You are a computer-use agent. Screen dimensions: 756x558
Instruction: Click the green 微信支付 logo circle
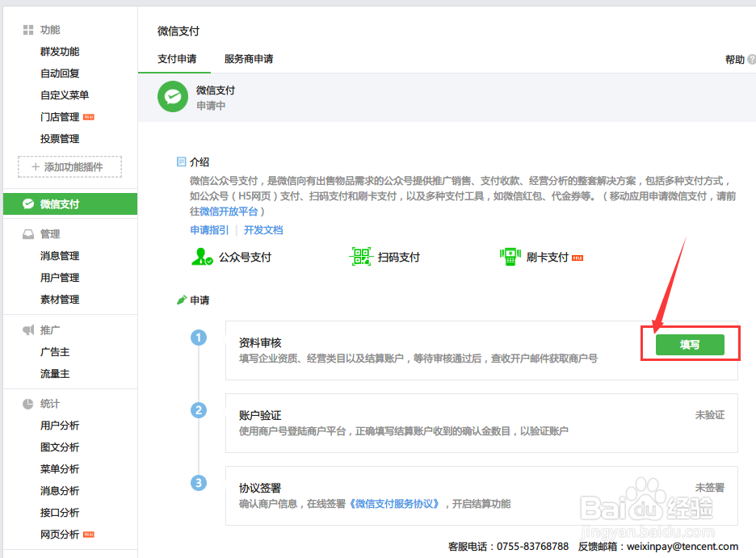click(x=173, y=97)
